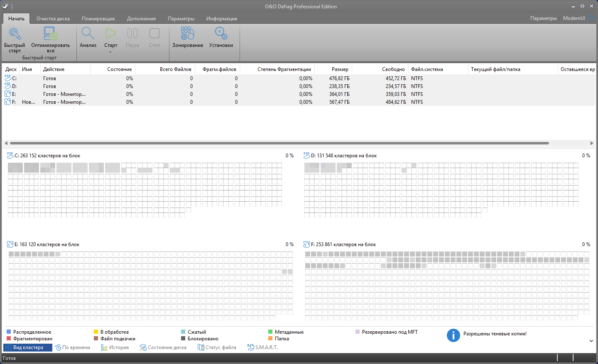Click the Quick Start (Быстрый старт) icon
This screenshot has width=598, height=364.
(15, 34)
